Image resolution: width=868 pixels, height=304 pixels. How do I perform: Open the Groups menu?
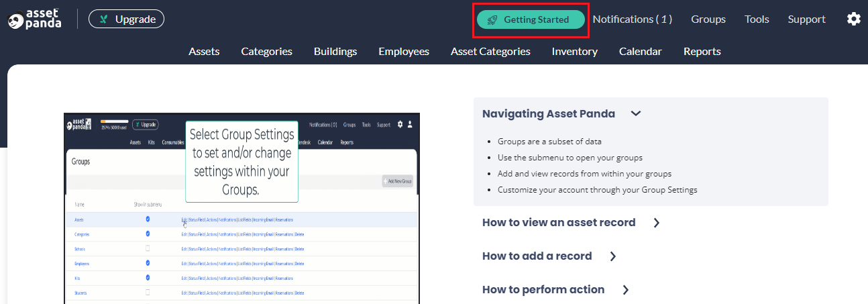[708, 19]
